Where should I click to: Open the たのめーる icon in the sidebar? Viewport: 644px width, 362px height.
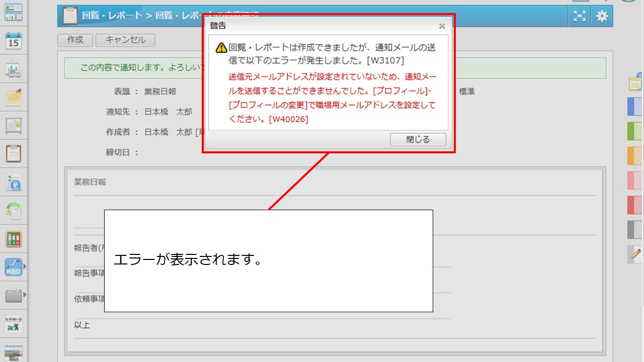tap(14, 323)
